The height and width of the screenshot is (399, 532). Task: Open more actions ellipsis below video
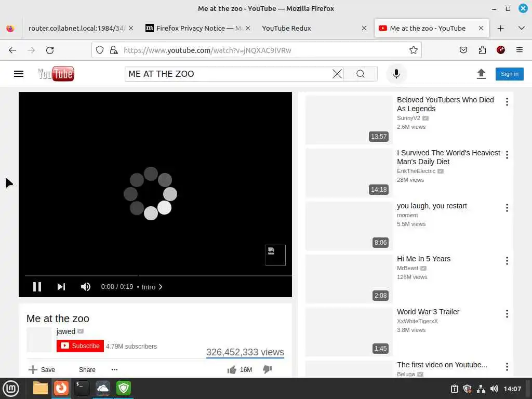point(115,369)
